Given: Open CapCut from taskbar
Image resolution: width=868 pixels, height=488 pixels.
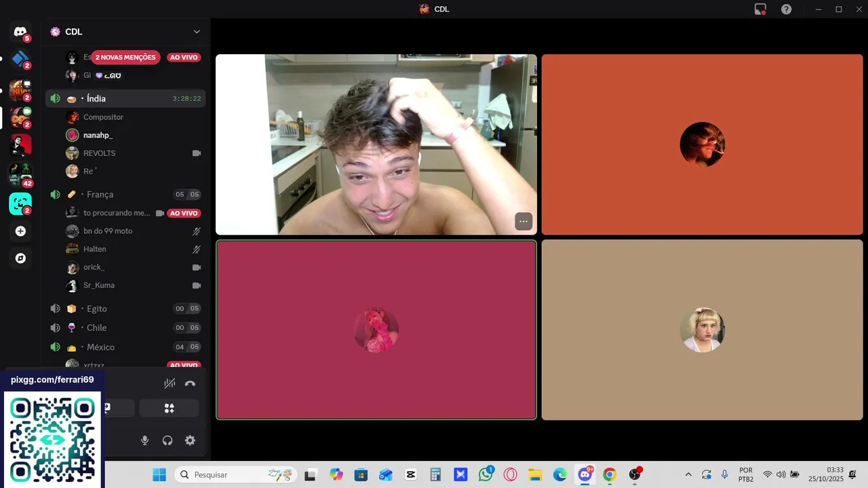Looking at the screenshot, I should click(x=410, y=474).
